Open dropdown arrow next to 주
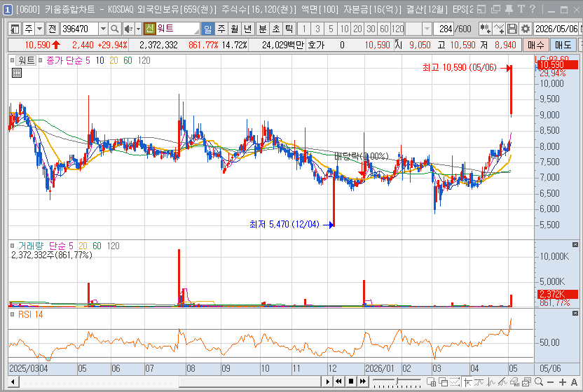 (x=39, y=29)
